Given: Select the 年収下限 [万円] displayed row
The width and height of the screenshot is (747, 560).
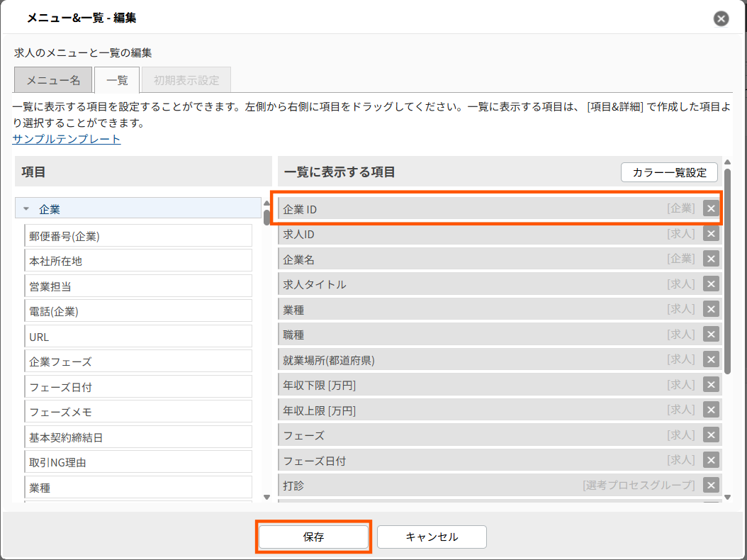Looking at the screenshot, I should [499, 385].
